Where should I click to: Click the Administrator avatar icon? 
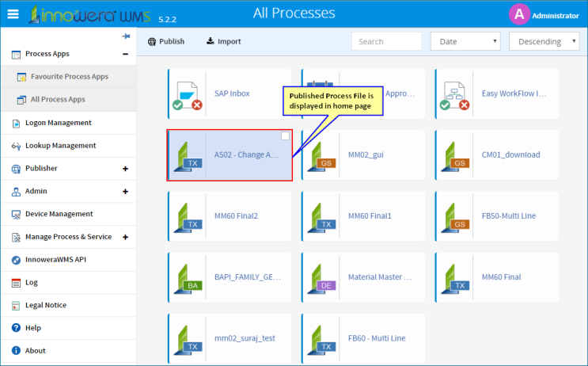click(x=519, y=14)
